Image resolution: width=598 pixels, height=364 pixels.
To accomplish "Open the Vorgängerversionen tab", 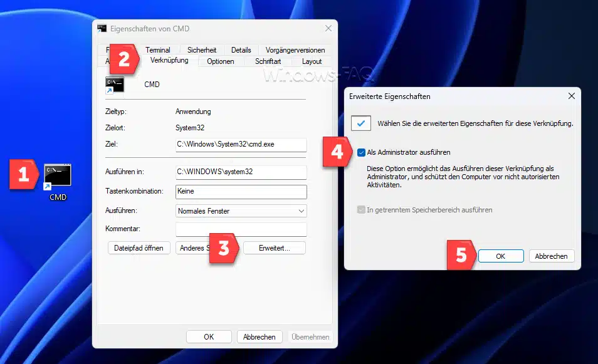I will click(x=295, y=50).
